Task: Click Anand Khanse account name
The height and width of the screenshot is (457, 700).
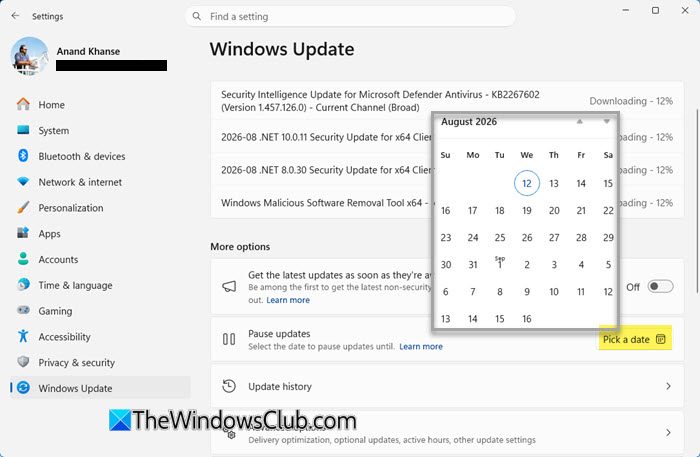Action: tap(88, 51)
